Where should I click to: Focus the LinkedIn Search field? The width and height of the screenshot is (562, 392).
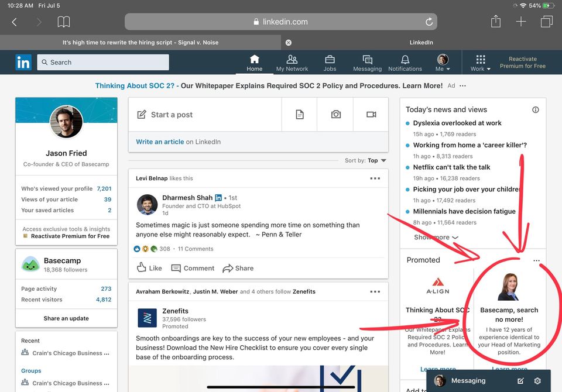[103, 63]
